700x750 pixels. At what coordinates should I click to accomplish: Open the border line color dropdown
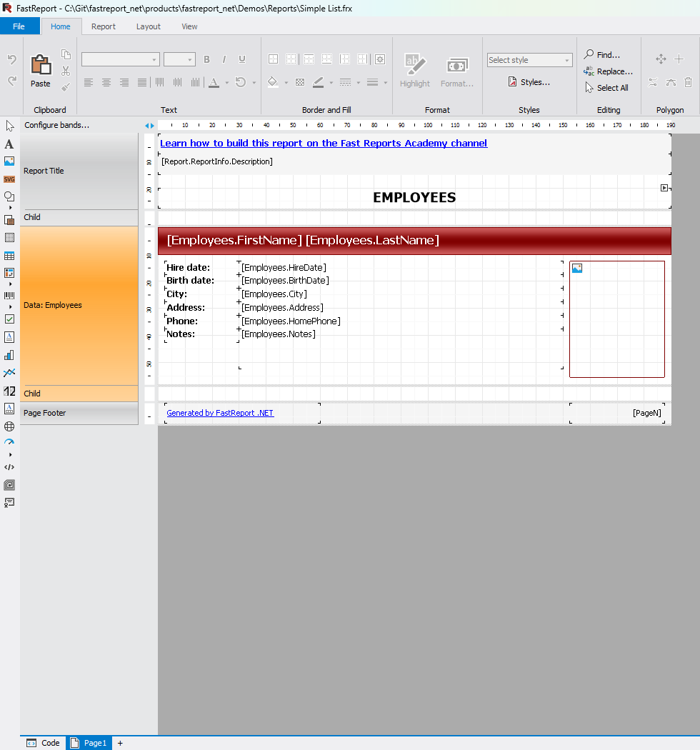click(331, 83)
